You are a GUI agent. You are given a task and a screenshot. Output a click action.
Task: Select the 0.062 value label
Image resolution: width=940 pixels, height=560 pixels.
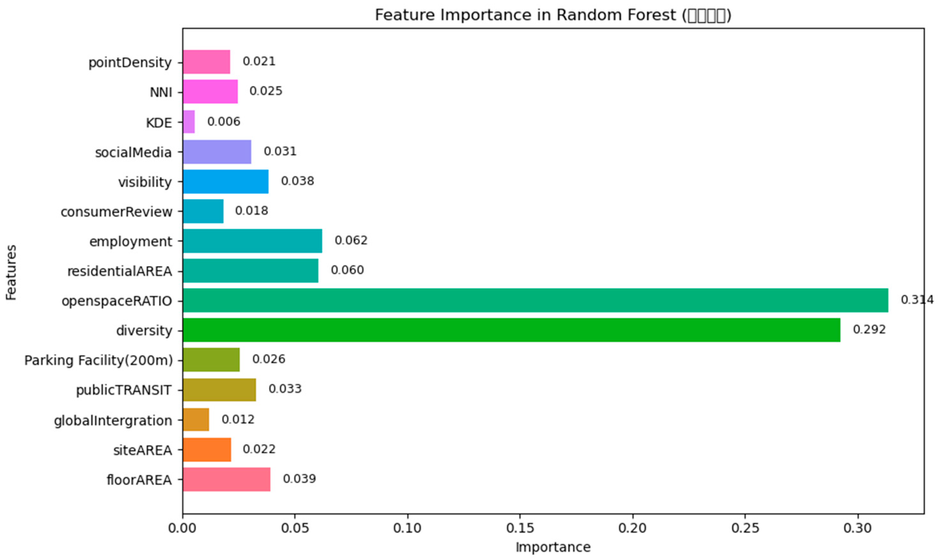coord(351,240)
